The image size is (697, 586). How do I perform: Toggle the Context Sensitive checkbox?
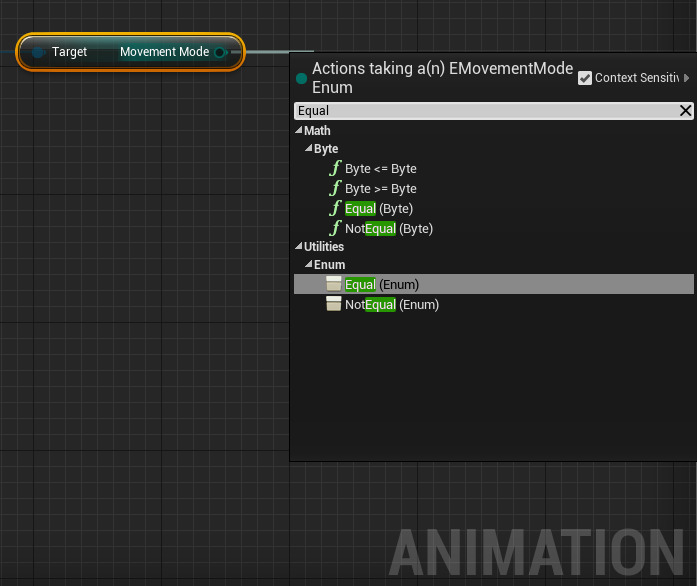click(585, 78)
